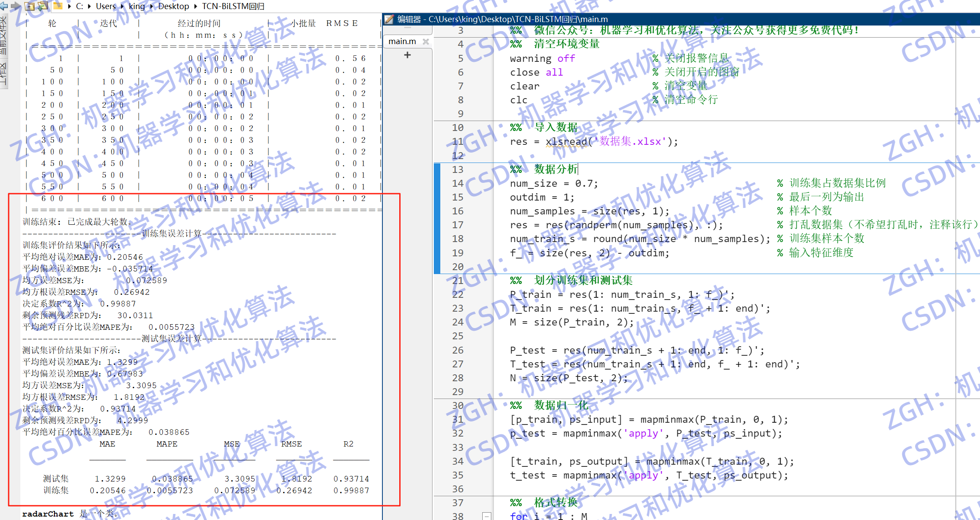Click the up-one-level folder icon

29,6
